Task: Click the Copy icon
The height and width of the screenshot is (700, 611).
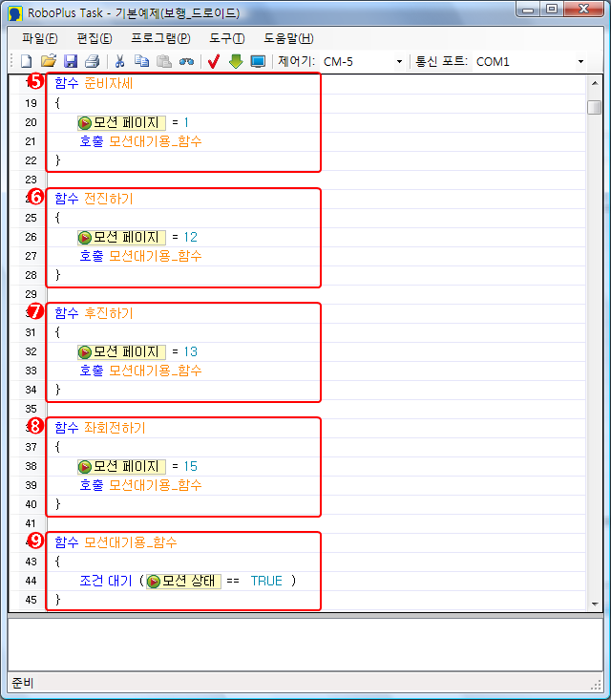Action: [142, 61]
